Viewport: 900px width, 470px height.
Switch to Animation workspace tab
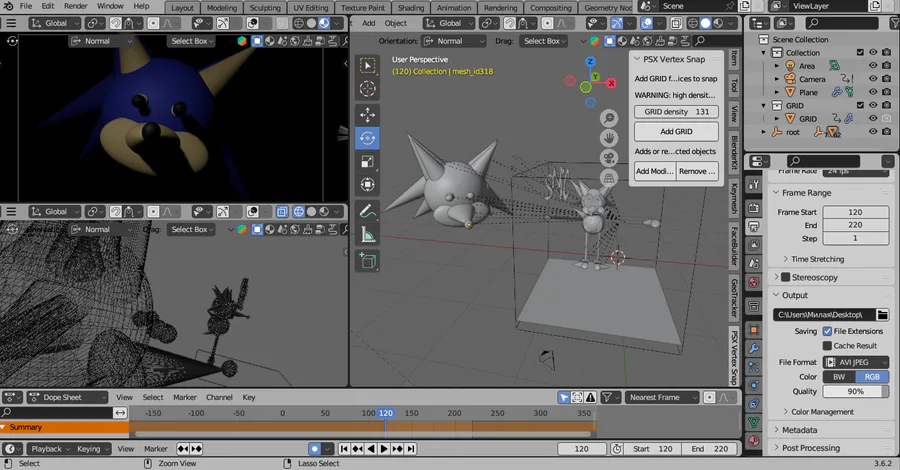(453, 8)
